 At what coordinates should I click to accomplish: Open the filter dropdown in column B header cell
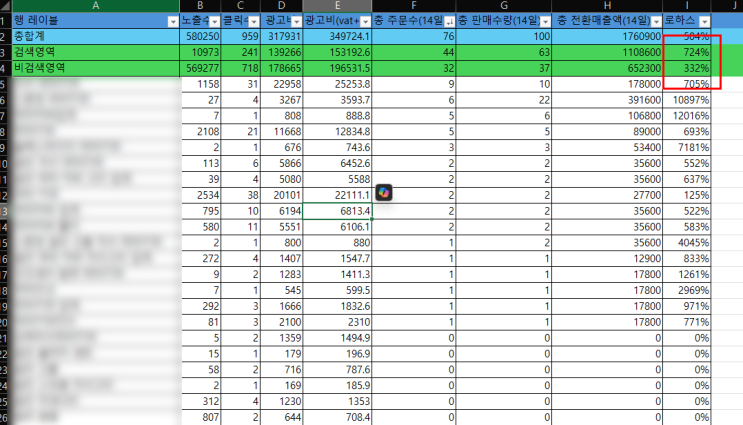[215, 22]
